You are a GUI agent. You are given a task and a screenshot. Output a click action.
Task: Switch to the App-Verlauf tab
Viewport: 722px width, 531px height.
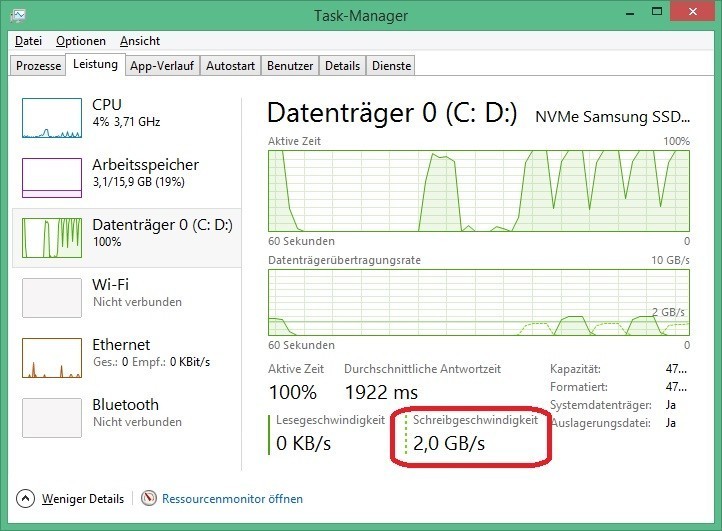162,66
